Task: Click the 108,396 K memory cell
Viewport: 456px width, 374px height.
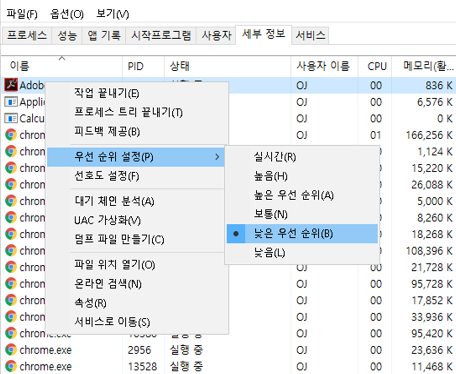Action: coord(429,251)
